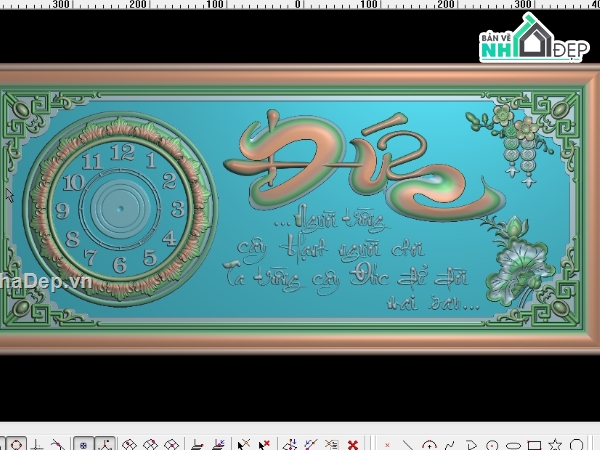Click the Ban Ve Nha Dep logo
The width and height of the screenshot is (600, 450).
pyautogui.click(x=534, y=38)
